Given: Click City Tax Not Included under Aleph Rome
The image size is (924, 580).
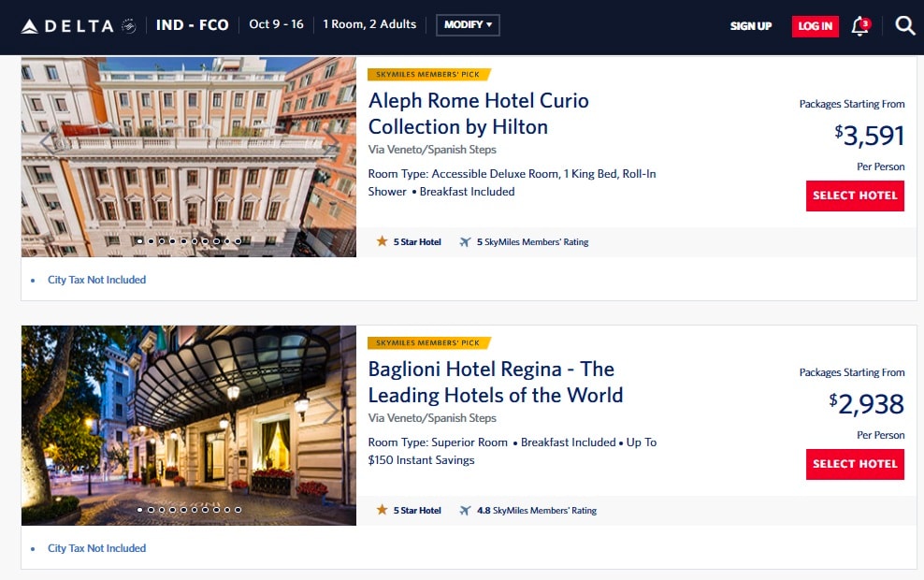Looking at the screenshot, I should pyautogui.click(x=96, y=280).
